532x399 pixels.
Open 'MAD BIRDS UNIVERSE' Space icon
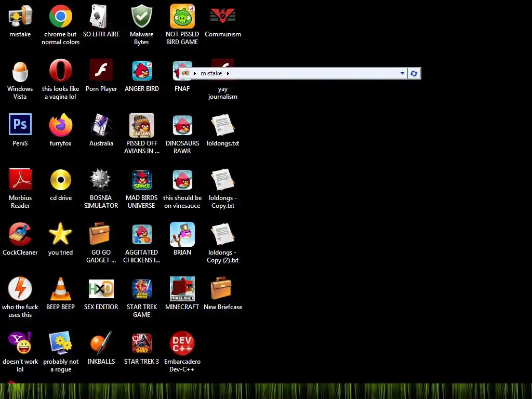tap(142, 180)
